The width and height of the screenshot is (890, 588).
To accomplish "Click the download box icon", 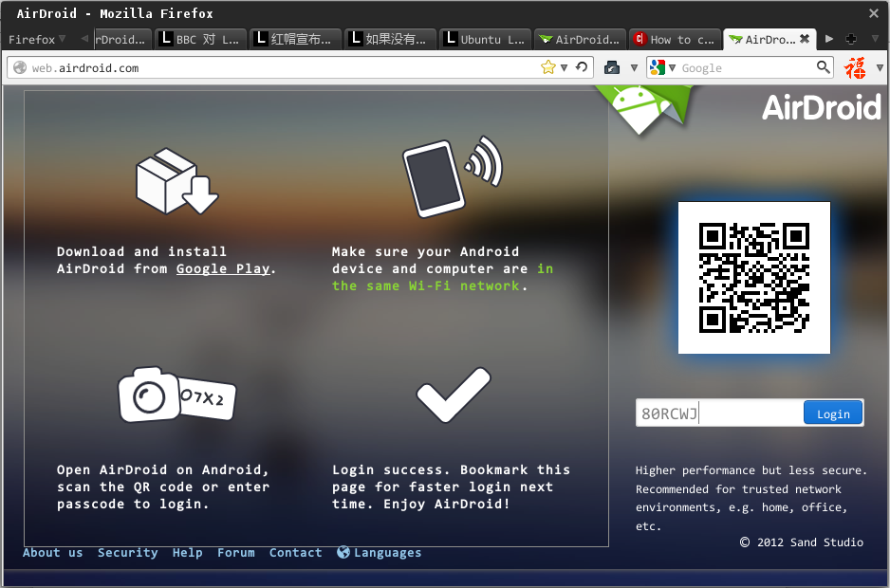I will click(176, 182).
